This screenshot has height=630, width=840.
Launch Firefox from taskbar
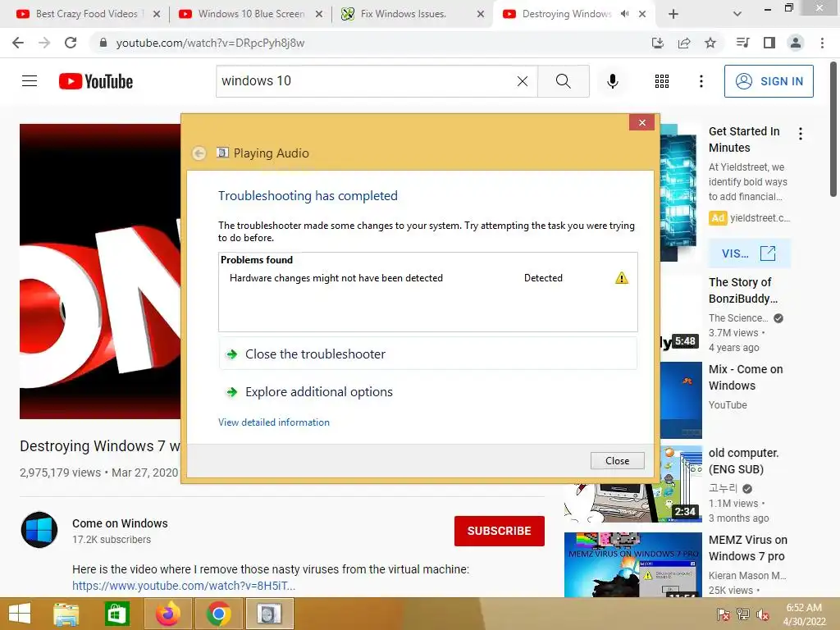pyautogui.click(x=168, y=614)
